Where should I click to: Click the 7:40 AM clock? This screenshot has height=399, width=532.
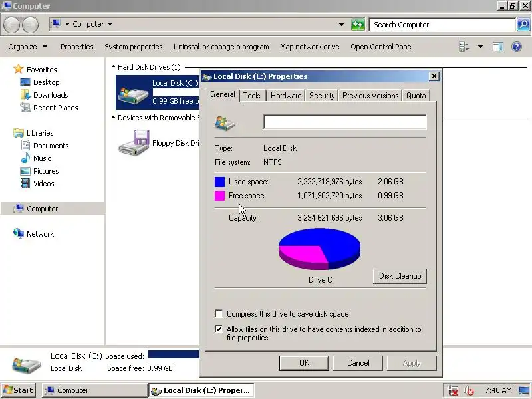[x=498, y=390]
